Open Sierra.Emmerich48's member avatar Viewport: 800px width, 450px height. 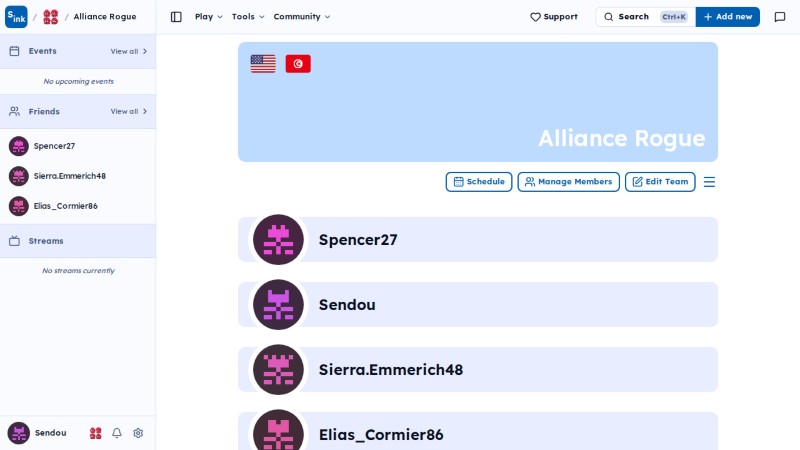tap(278, 369)
